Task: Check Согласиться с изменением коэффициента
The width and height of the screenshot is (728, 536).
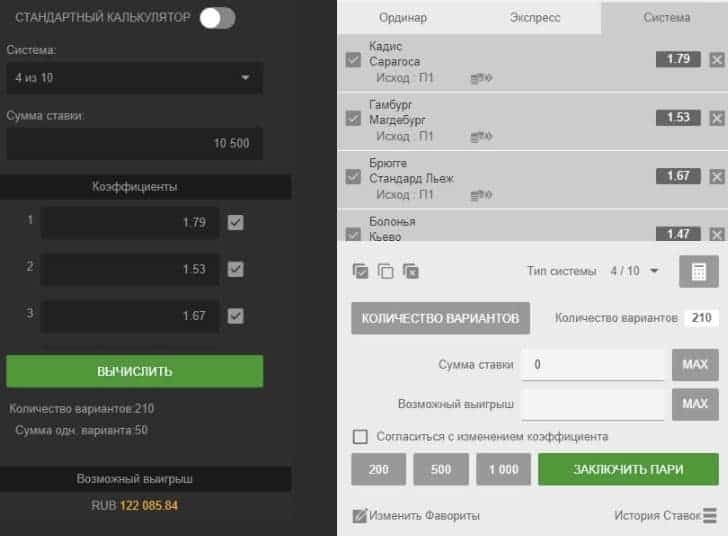Action: [x=360, y=437]
